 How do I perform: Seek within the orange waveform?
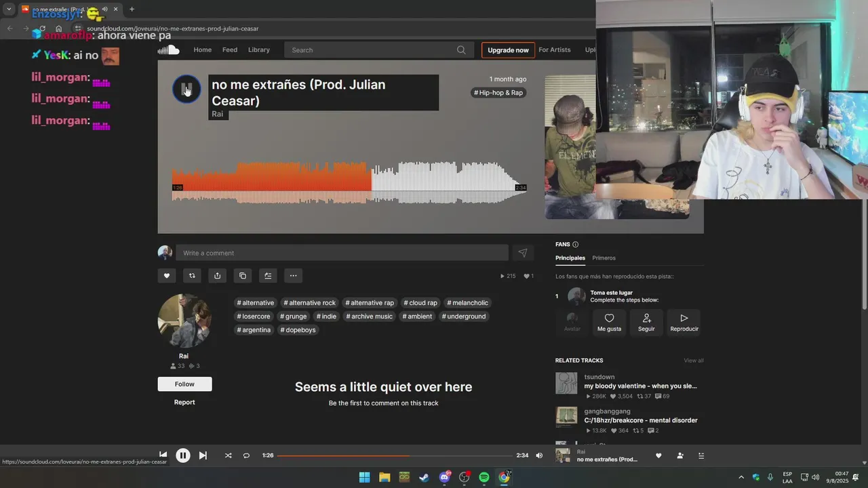(x=271, y=182)
